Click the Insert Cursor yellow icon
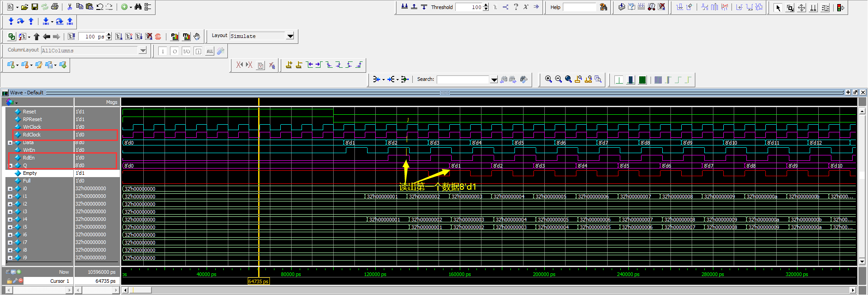The height and width of the screenshot is (295, 868). [x=289, y=65]
